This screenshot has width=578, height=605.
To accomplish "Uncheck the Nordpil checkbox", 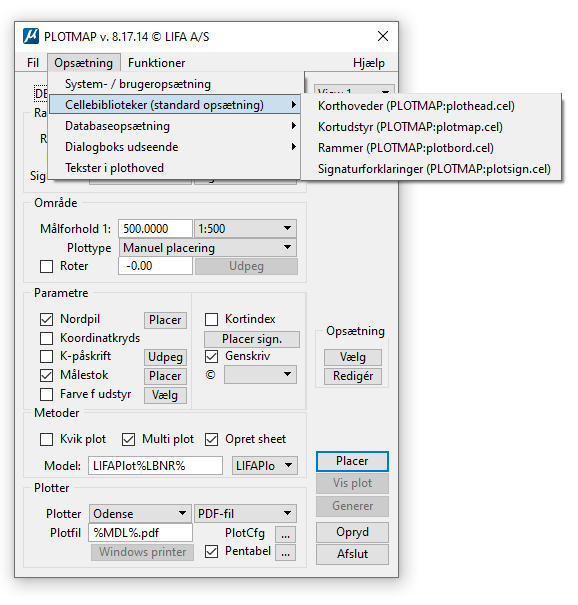I will (x=46, y=319).
